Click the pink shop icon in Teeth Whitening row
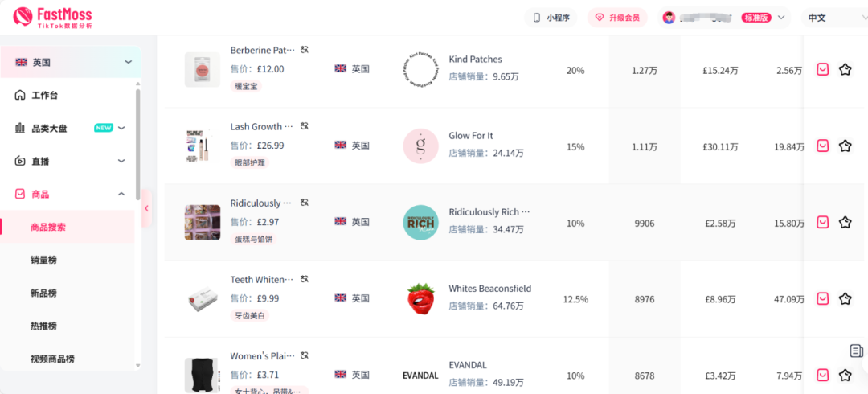The width and height of the screenshot is (868, 394). pyautogui.click(x=822, y=298)
